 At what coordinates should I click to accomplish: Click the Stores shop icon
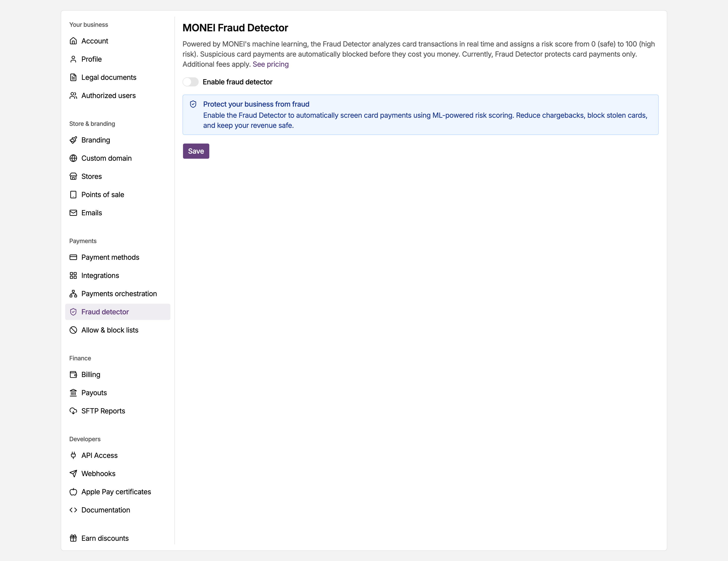73,177
